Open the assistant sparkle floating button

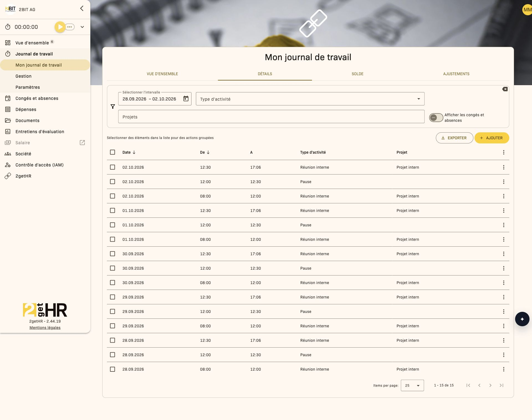coord(522,319)
